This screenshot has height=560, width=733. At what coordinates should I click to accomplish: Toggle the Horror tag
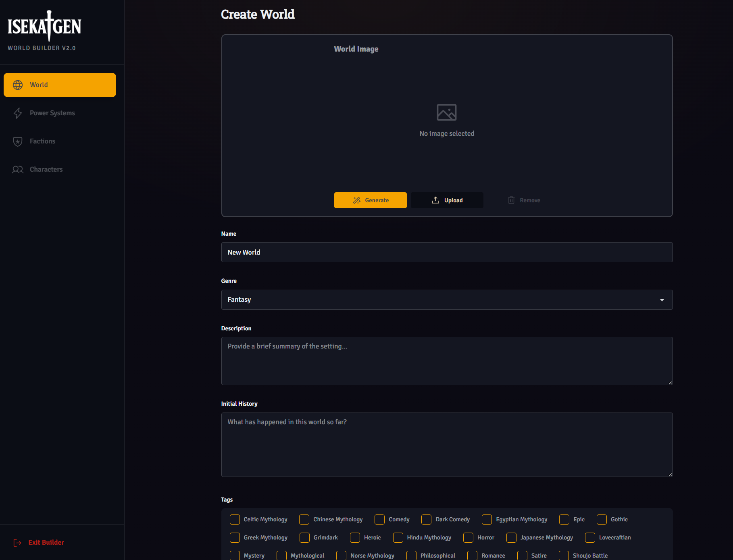(x=468, y=538)
